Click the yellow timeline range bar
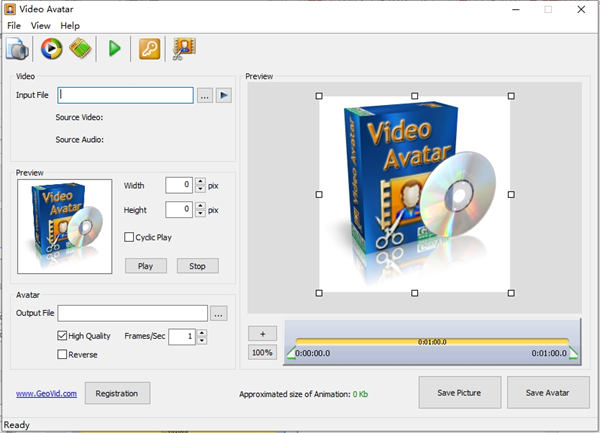 432,342
